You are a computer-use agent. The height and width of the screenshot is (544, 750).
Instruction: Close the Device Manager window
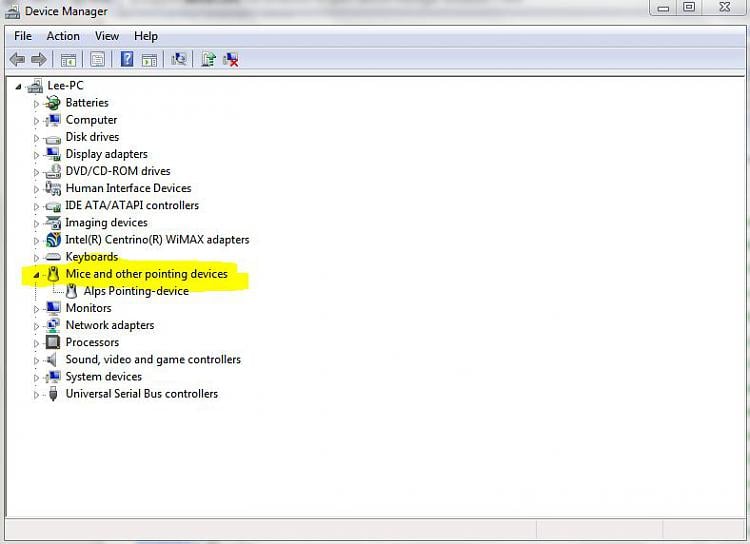point(725,7)
